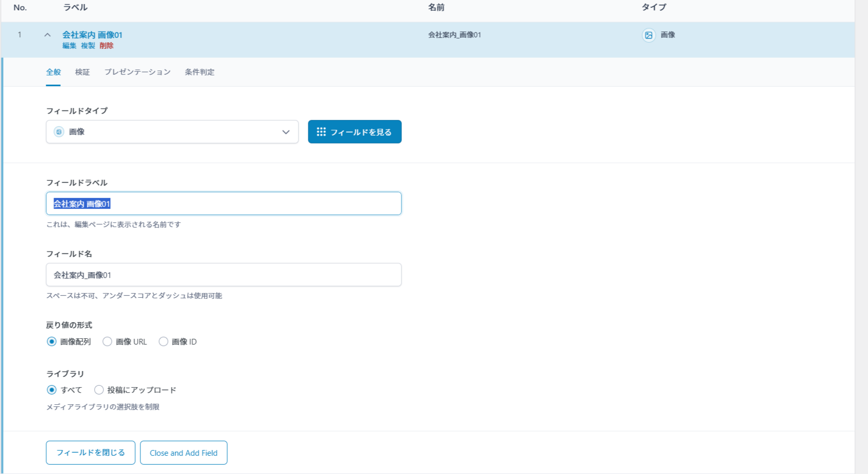Viewport: 868px width, 474px height.
Task: Click the Close and Add Field button
Action: click(x=184, y=453)
